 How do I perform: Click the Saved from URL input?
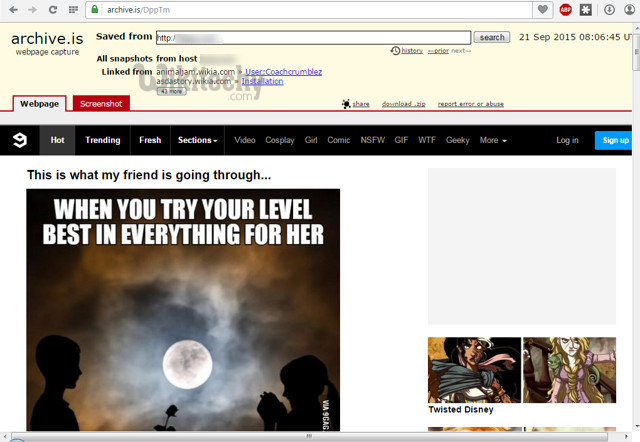pos(313,38)
